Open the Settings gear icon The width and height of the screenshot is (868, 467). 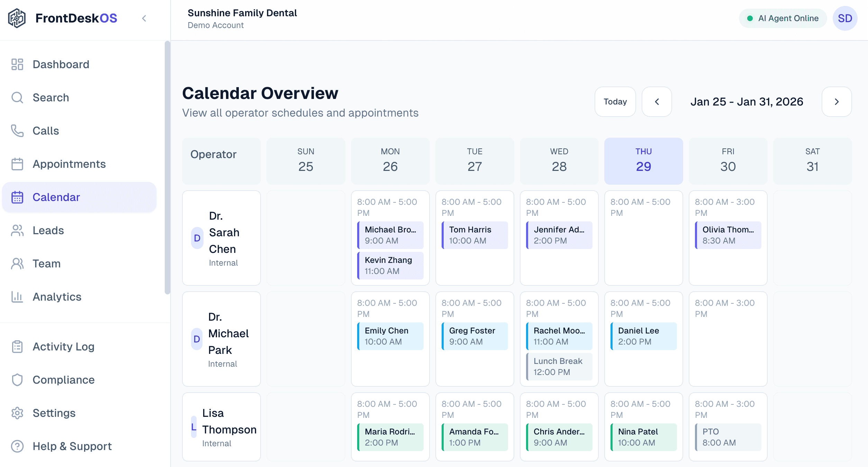point(17,413)
